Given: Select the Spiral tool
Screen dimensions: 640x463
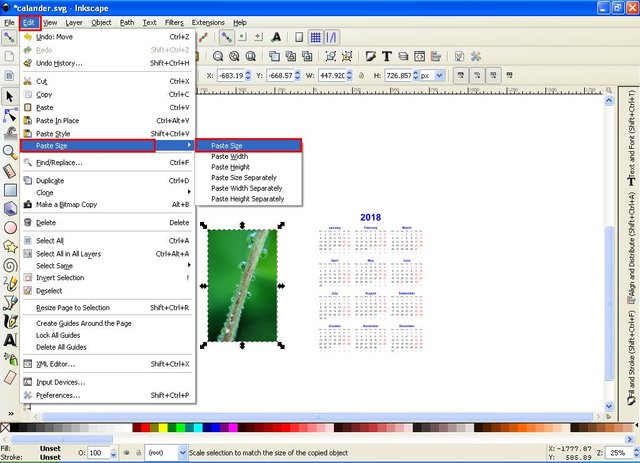Looking at the screenshot, I should [10, 265].
